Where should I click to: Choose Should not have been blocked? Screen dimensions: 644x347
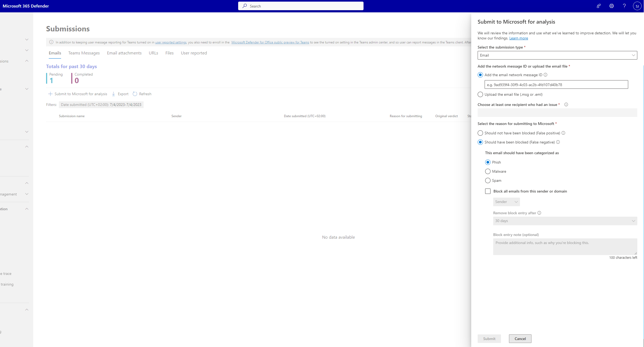point(480,133)
